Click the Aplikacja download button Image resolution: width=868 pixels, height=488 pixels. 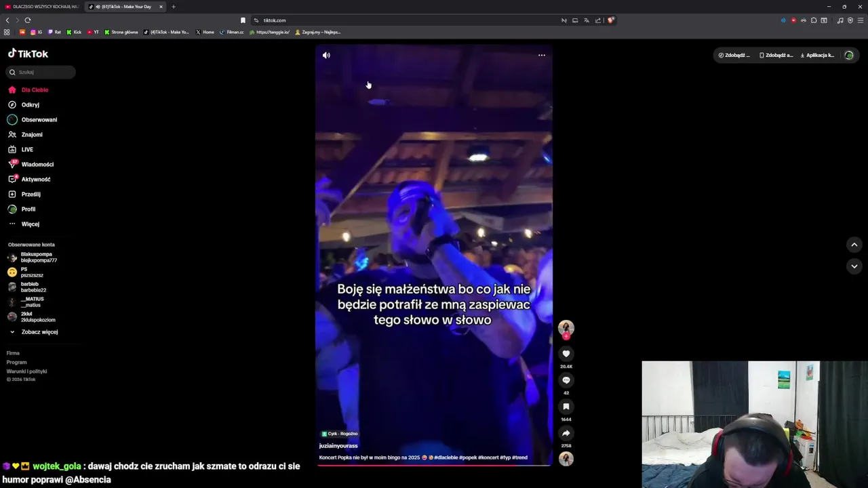pyautogui.click(x=818, y=55)
